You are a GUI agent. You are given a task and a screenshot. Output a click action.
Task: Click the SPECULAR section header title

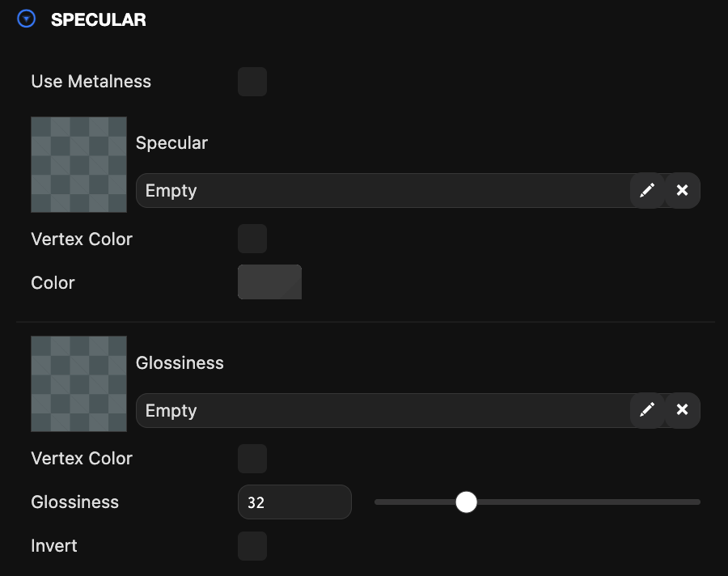coord(99,19)
